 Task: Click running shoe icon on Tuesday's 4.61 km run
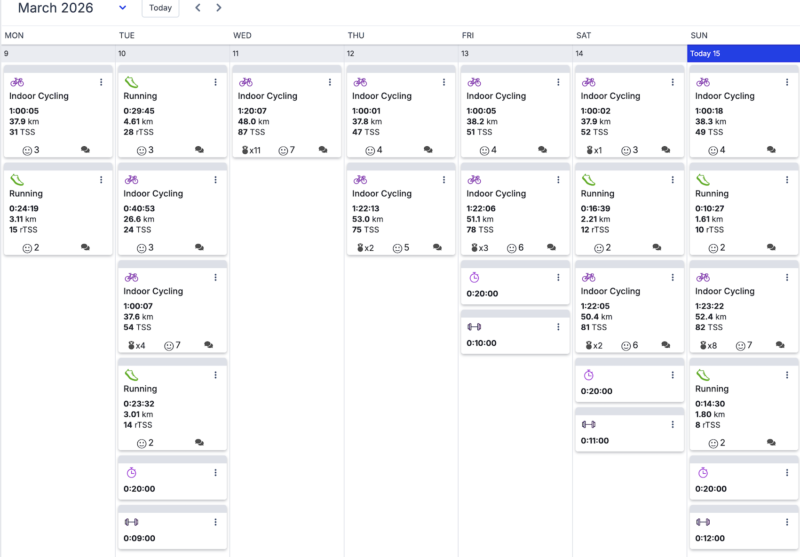click(x=131, y=82)
